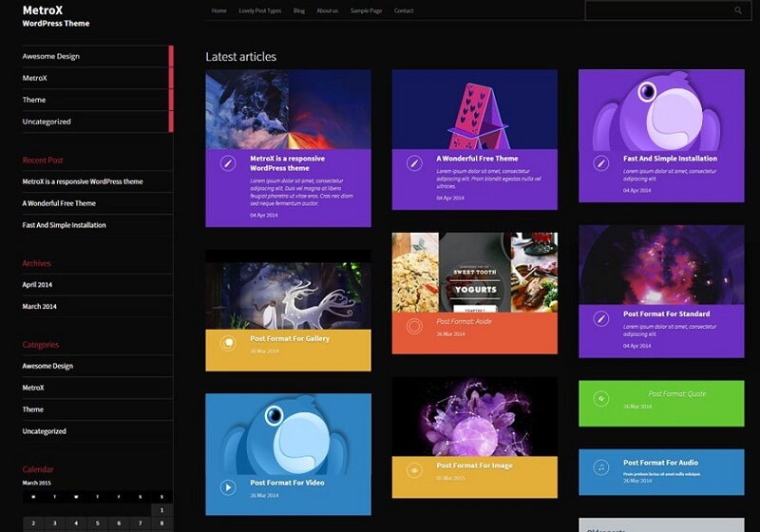This screenshot has height=532, width=760.
Task: Click the pink nebula thumbnail
Action: point(661,265)
